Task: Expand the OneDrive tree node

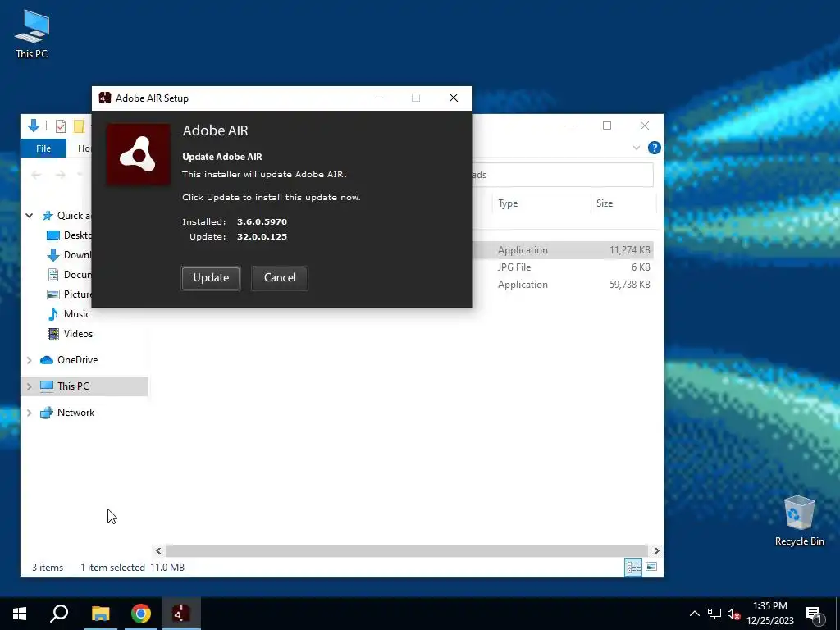Action: [30, 360]
